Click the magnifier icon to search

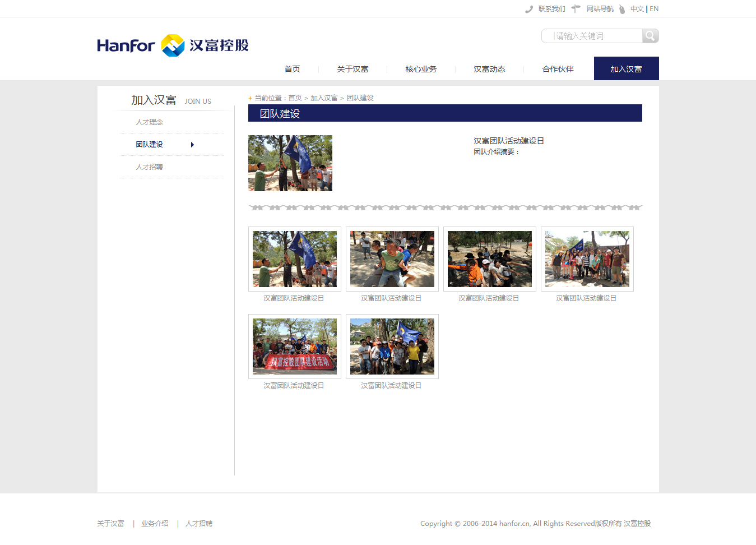click(x=650, y=35)
